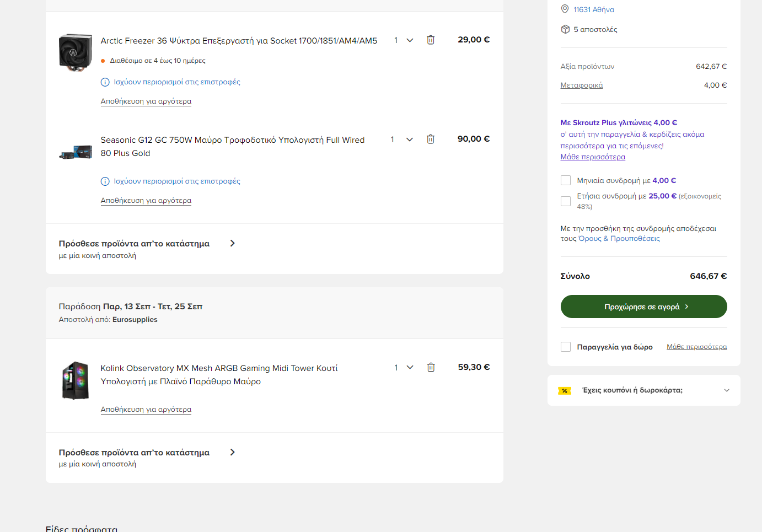
Task: Enable the yearly subscription for 25,00 €
Action: (x=566, y=201)
